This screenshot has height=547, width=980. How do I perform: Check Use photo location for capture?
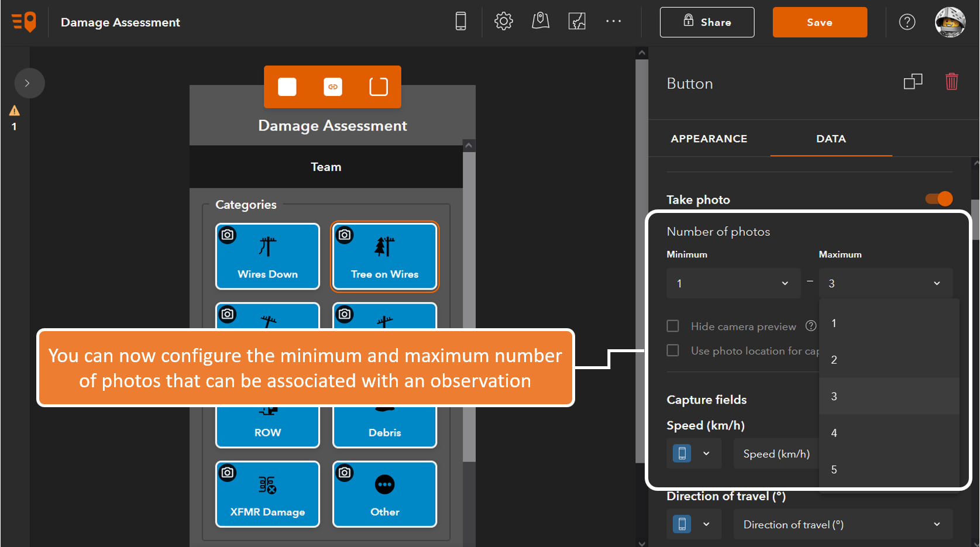click(673, 350)
